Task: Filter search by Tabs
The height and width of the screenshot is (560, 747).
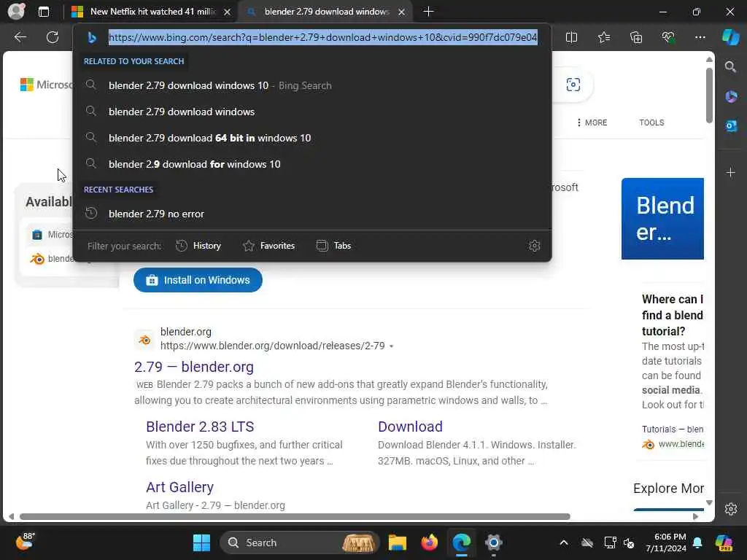Action: [x=333, y=246]
